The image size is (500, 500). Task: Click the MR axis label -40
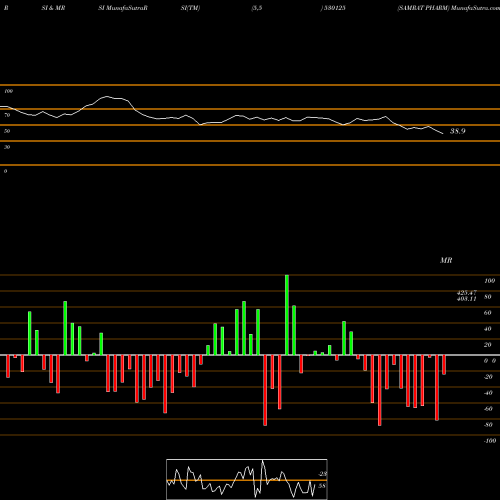[x=488, y=393]
